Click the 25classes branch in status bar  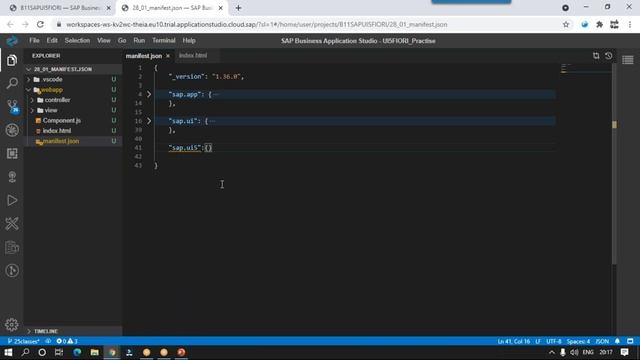tap(23, 341)
